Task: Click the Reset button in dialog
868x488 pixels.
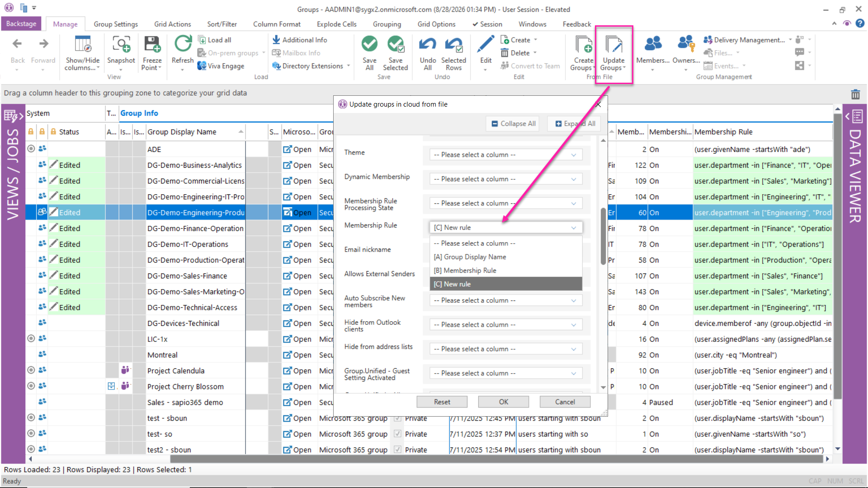Action: (442, 402)
